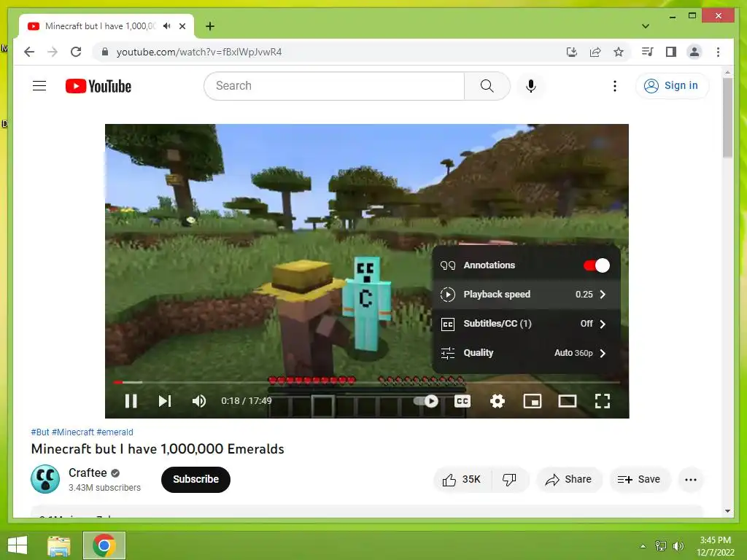Go to YouTube home via logo

(98, 86)
